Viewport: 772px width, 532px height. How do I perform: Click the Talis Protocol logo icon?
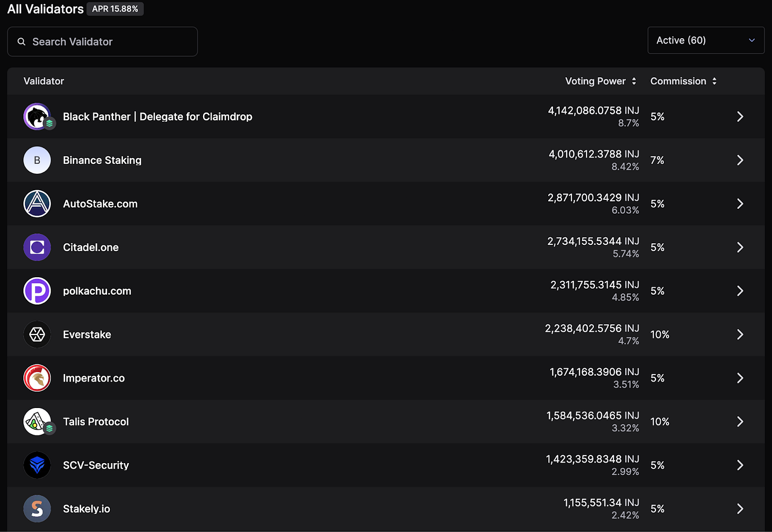click(37, 421)
